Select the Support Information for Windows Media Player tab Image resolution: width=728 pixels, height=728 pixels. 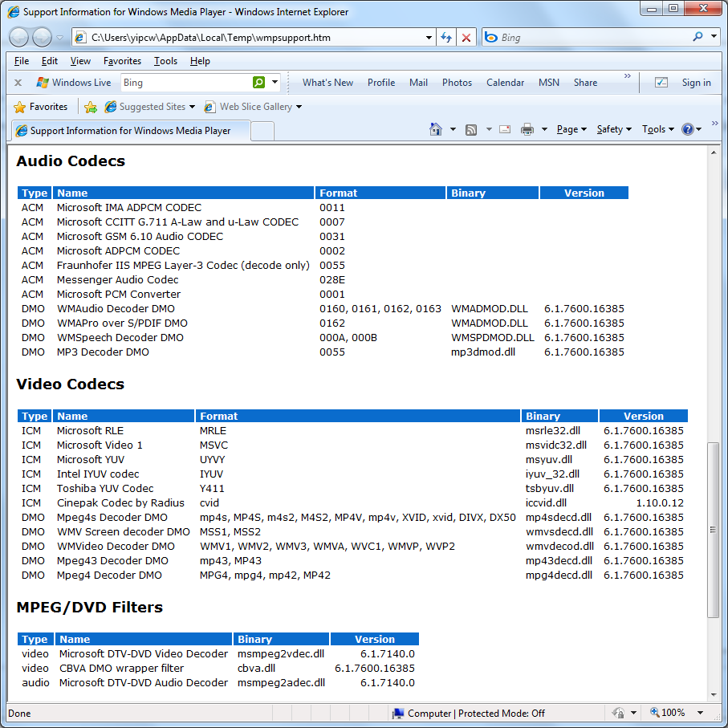point(130,131)
